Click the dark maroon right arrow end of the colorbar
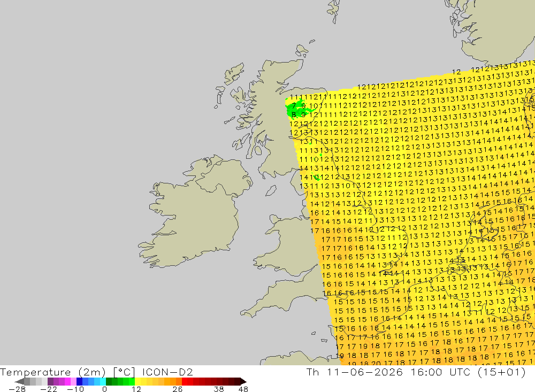 (243, 381)
